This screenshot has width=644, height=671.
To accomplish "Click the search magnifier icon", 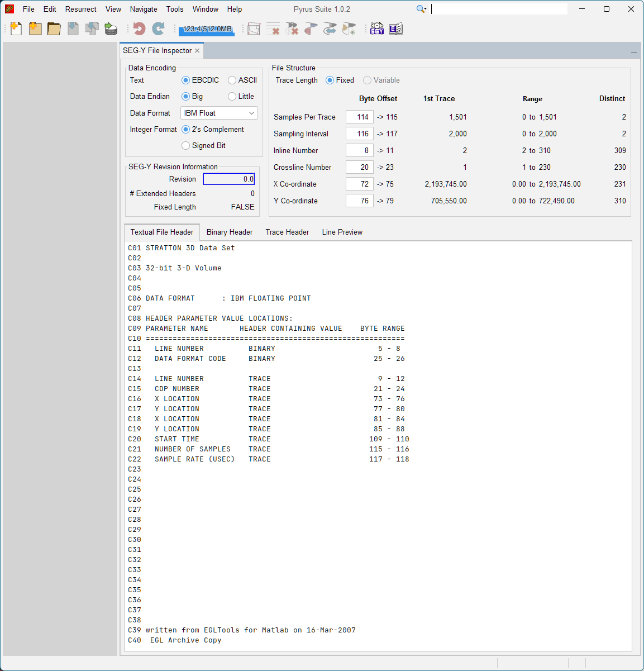I will click(421, 9).
